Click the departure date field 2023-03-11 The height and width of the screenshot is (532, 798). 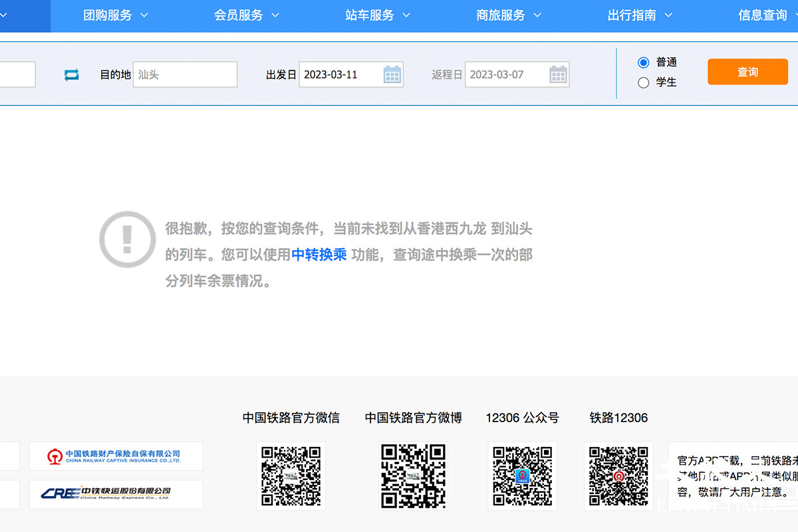click(339, 74)
